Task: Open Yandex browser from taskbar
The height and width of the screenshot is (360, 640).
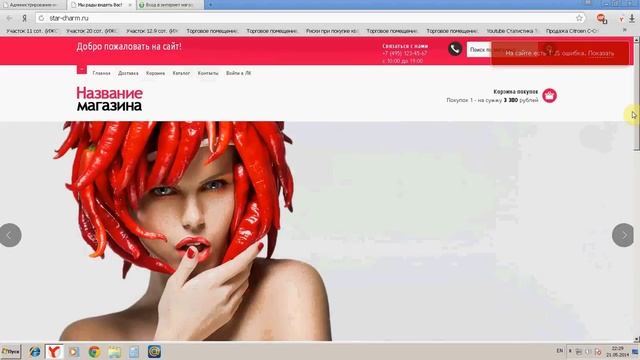Action: [x=54, y=352]
